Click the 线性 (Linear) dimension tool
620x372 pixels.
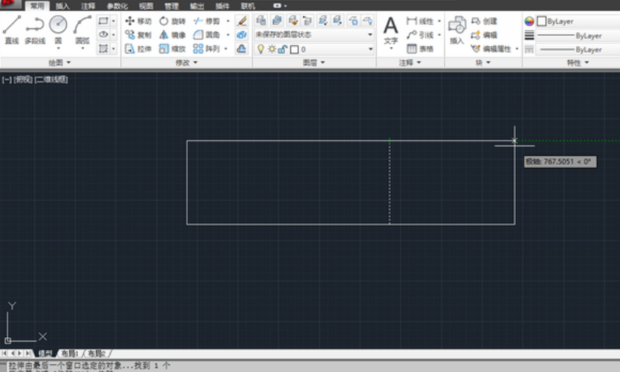coord(420,21)
